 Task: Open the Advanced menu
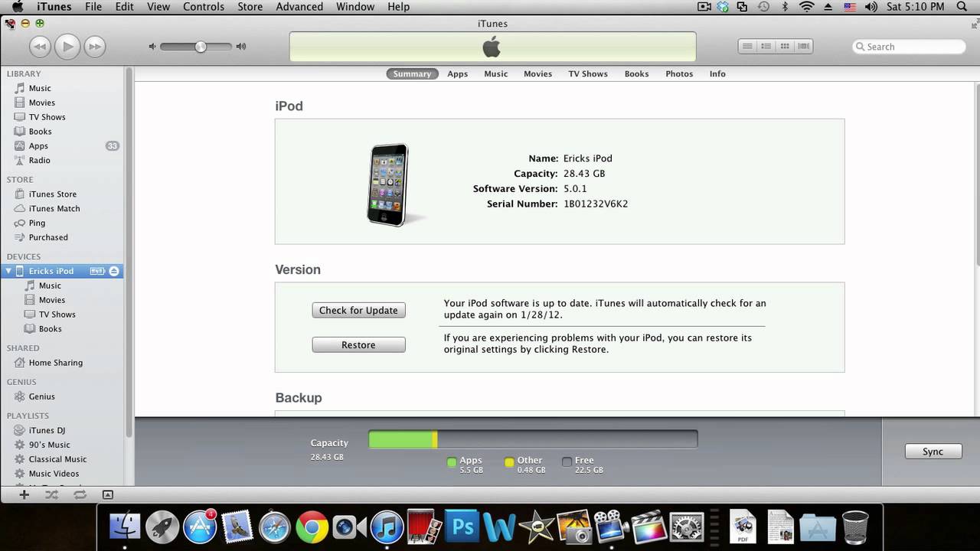click(299, 7)
